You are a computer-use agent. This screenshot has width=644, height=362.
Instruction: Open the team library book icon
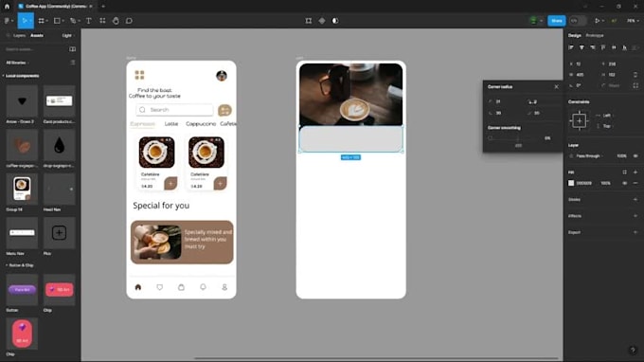(72, 49)
